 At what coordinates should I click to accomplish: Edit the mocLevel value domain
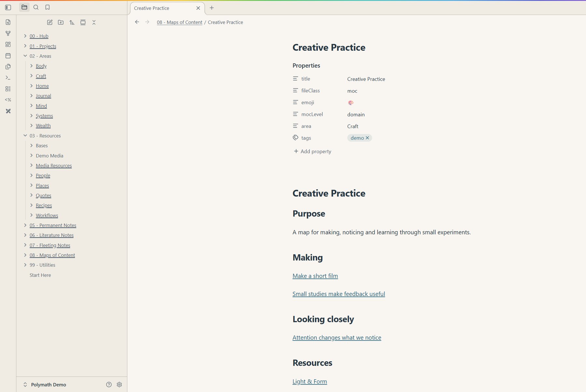point(356,115)
